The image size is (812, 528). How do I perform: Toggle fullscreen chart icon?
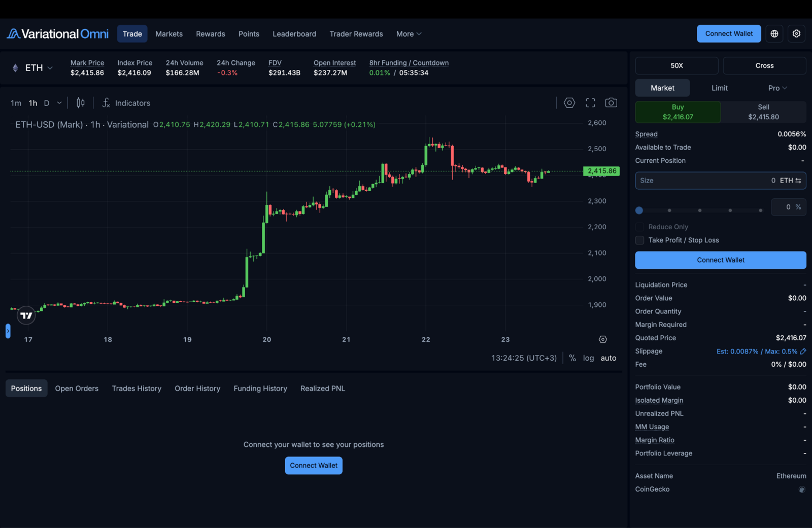tap(590, 103)
